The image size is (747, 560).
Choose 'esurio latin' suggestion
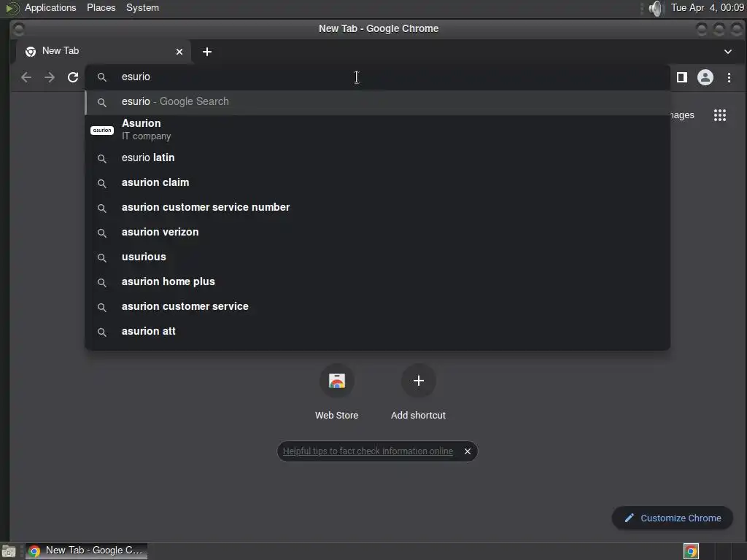click(377, 157)
